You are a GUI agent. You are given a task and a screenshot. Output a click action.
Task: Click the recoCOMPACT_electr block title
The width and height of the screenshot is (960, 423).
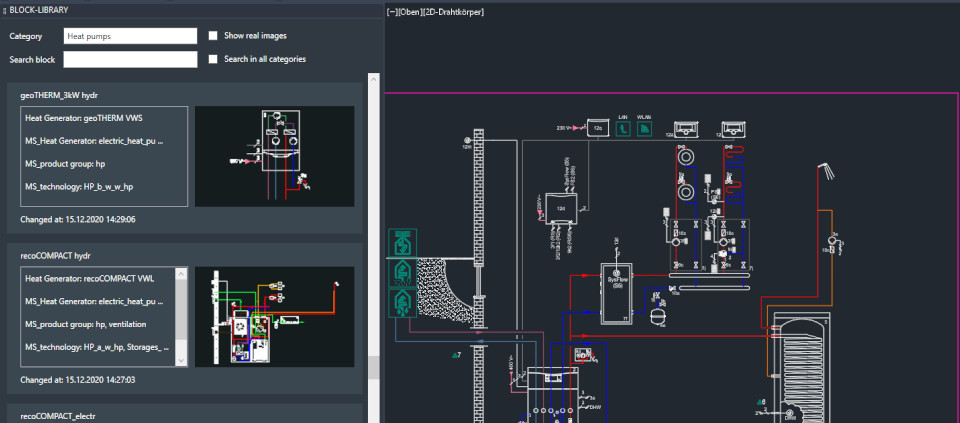58,416
